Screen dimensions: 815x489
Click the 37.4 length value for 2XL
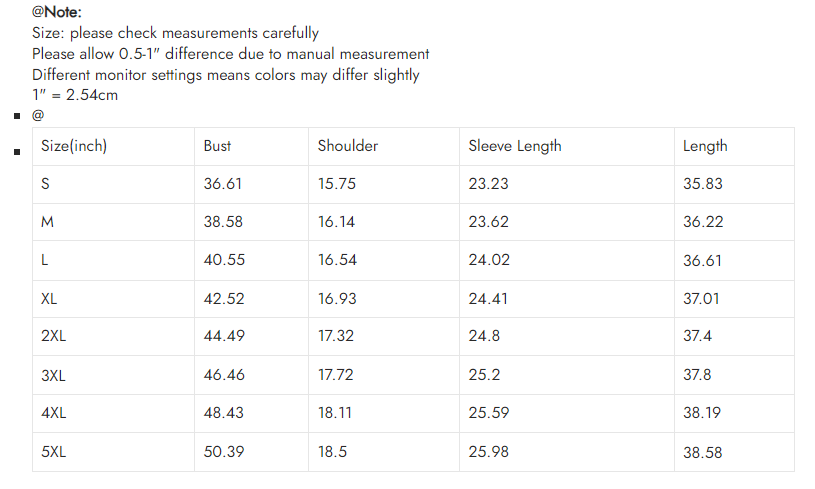coord(698,336)
